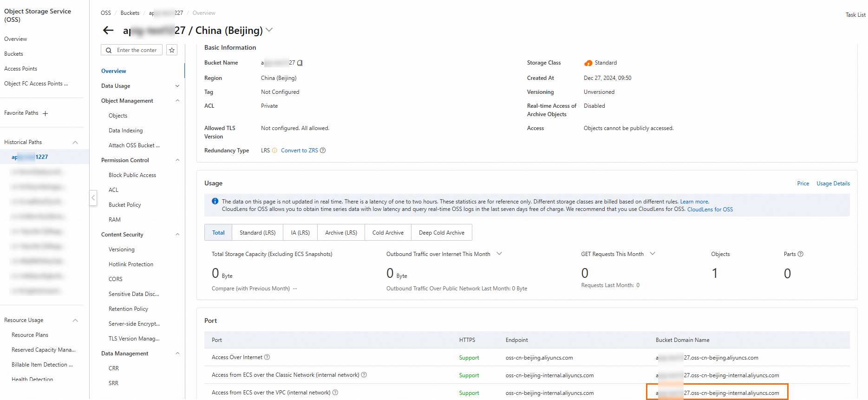Screen dimensions: 868x400
Task: Open Usage Details link
Action: pyautogui.click(x=833, y=184)
